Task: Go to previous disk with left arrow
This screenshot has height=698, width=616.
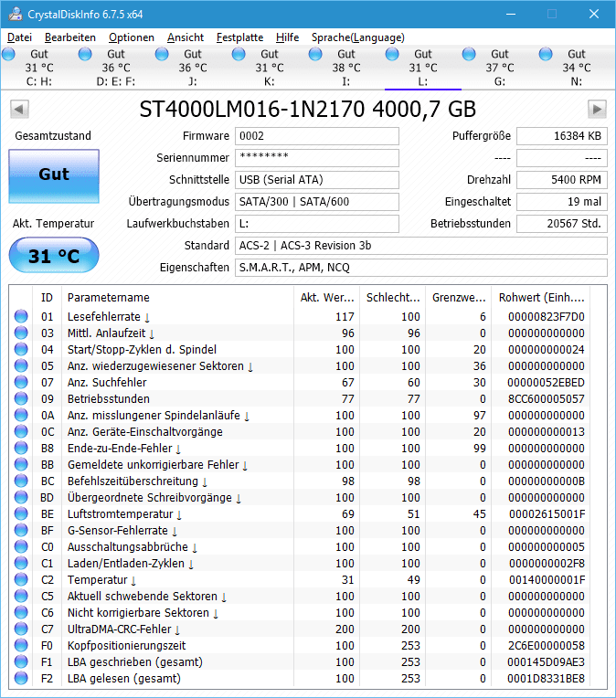Action: coord(19,109)
